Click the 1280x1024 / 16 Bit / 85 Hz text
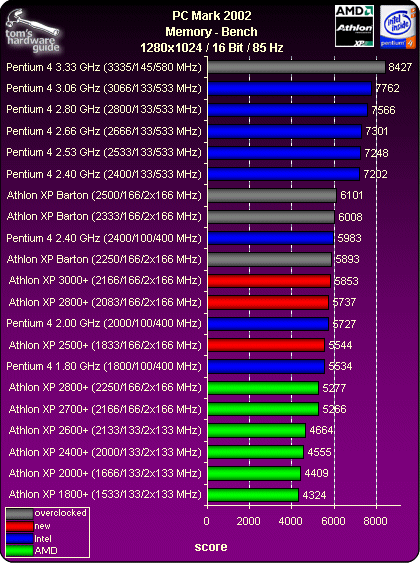Screen dimensions: 420x563 pos(212,47)
